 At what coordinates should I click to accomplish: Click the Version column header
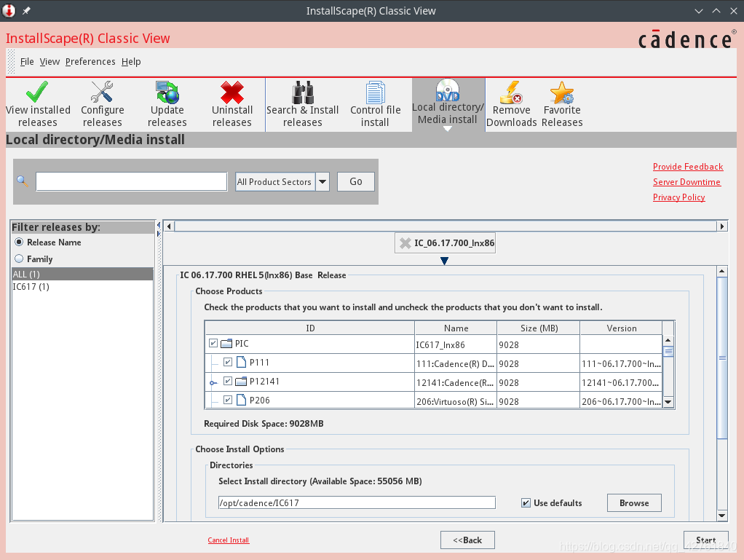coord(621,328)
